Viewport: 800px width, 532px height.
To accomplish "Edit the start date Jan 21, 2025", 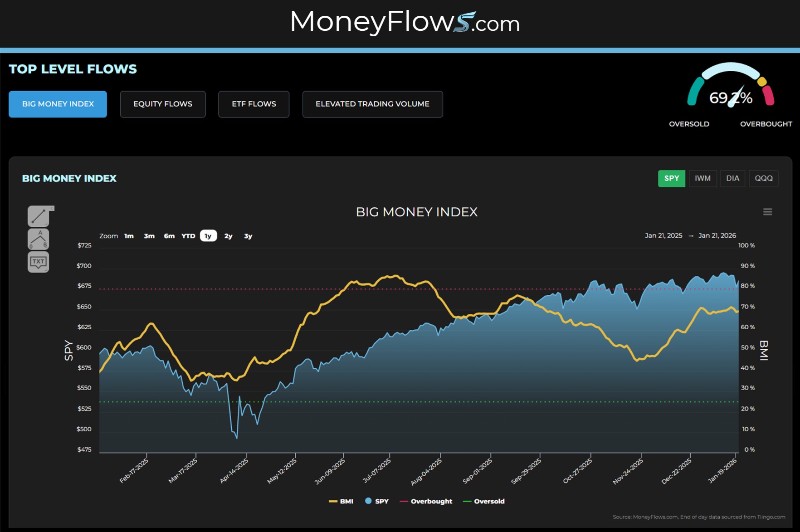I will [x=663, y=235].
